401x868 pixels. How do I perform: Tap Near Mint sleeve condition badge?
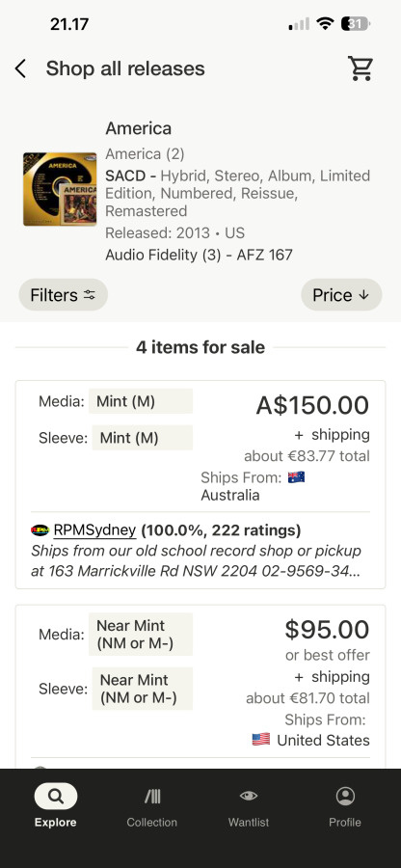click(x=142, y=689)
